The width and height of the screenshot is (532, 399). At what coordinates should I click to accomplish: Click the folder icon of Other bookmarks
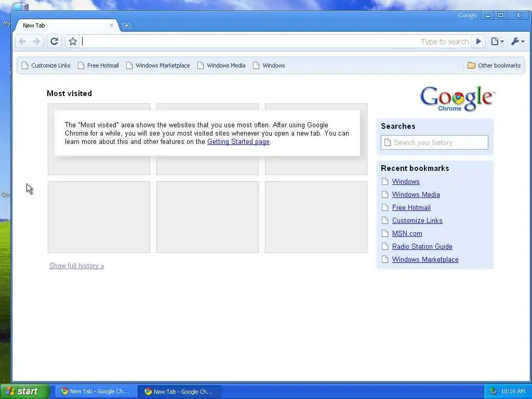(471, 65)
